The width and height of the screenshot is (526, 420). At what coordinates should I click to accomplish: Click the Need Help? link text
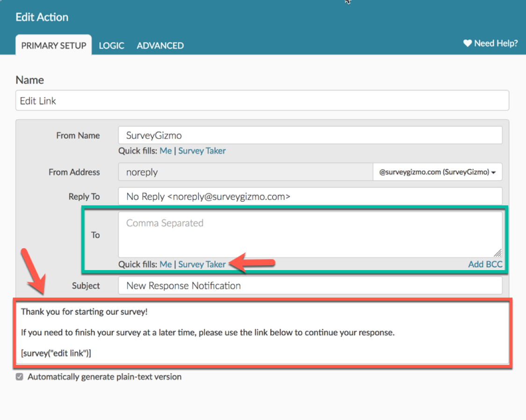click(x=496, y=43)
